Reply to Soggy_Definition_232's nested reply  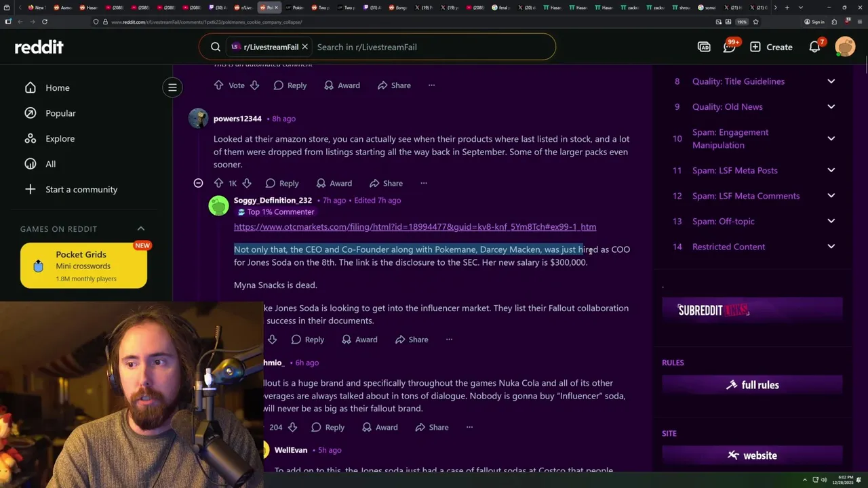(x=307, y=340)
